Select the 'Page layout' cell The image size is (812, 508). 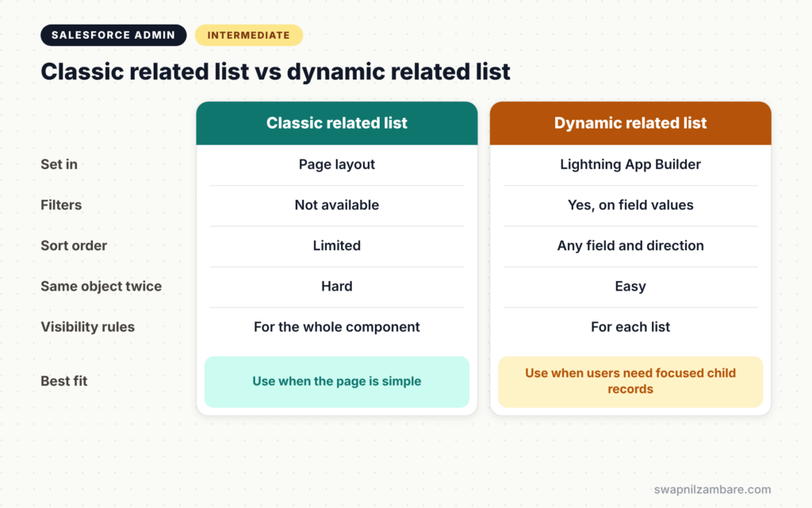(x=336, y=165)
